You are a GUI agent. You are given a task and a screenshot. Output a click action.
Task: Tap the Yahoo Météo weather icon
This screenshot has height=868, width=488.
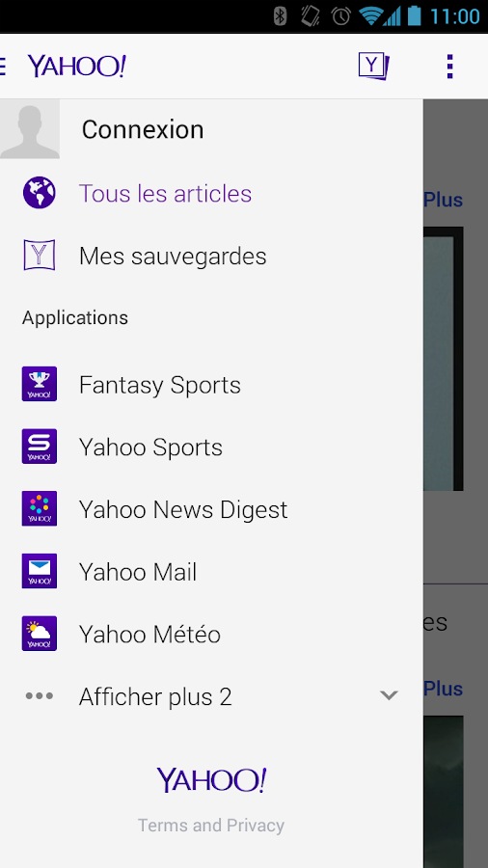(40, 634)
